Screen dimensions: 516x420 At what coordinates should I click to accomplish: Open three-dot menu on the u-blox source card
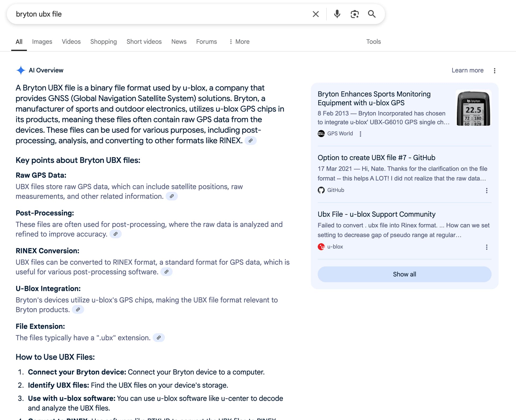(x=486, y=247)
